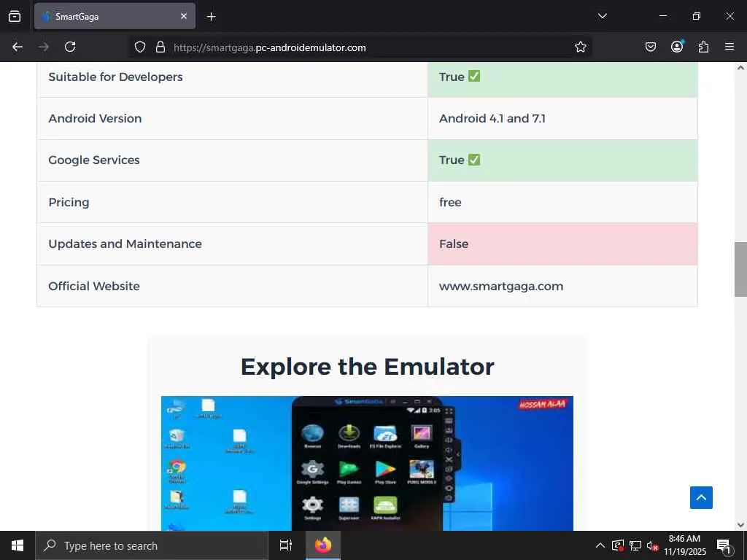Click 'Android Version' row label
The width and height of the screenshot is (747, 560).
[x=95, y=118]
